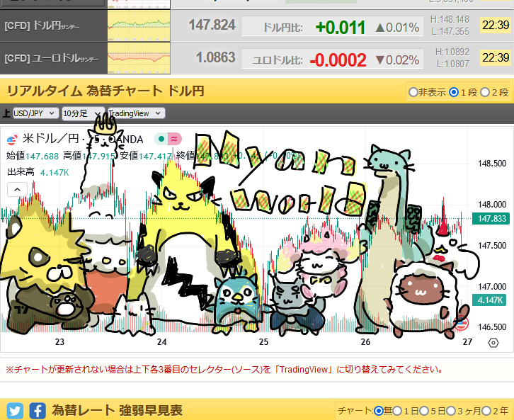Click the ユーロドル row 22:39 timestamp
This screenshot has width=514, height=420.
[x=496, y=57]
